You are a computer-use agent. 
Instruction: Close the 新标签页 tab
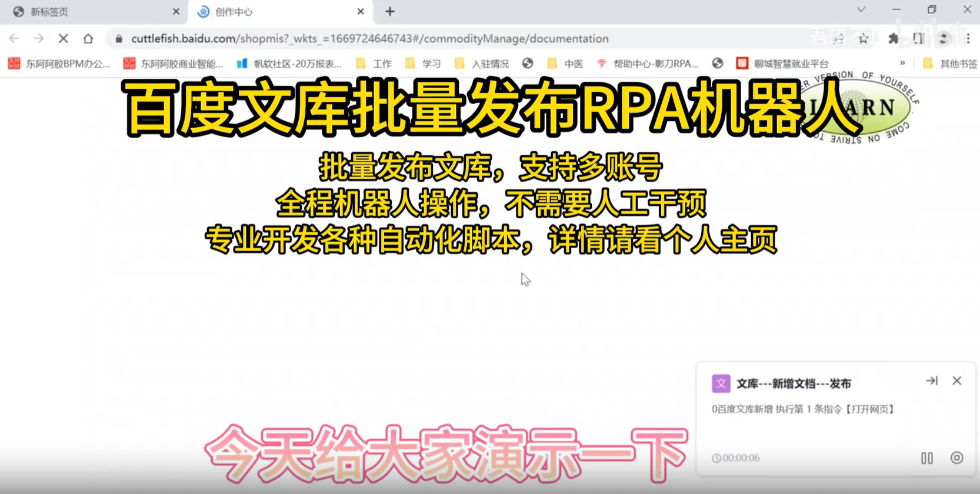pos(176,12)
